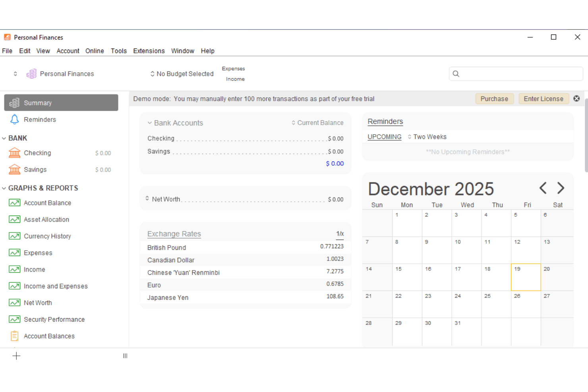This screenshot has width=588, height=392.
Task: Click the Purchase button
Action: pyautogui.click(x=495, y=99)
